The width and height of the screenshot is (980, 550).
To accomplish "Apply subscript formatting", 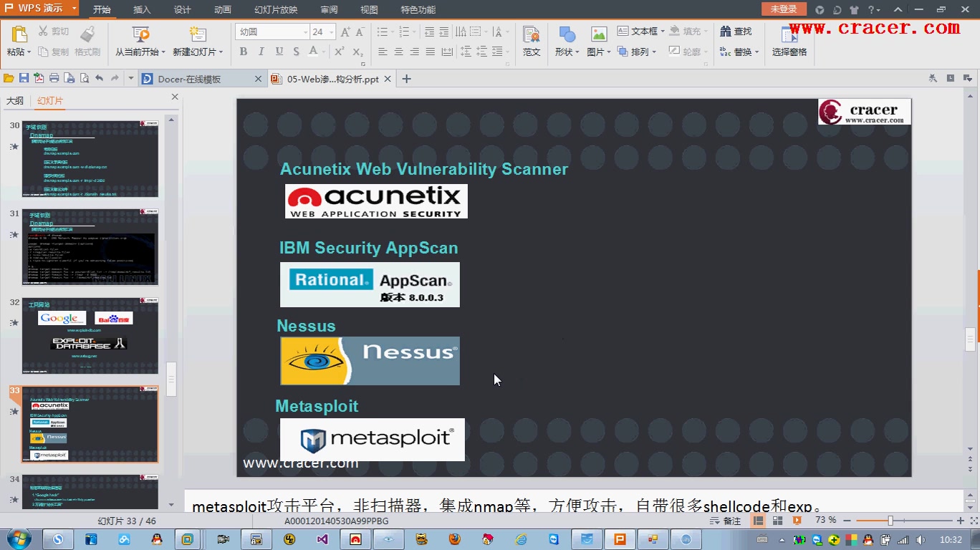I will coord(357,52).
